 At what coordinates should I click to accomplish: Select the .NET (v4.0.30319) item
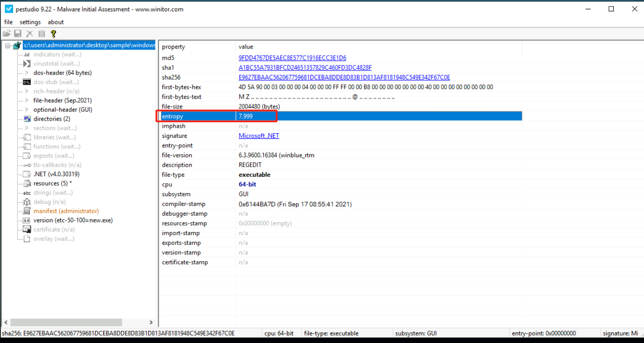[x=57, y=174]
